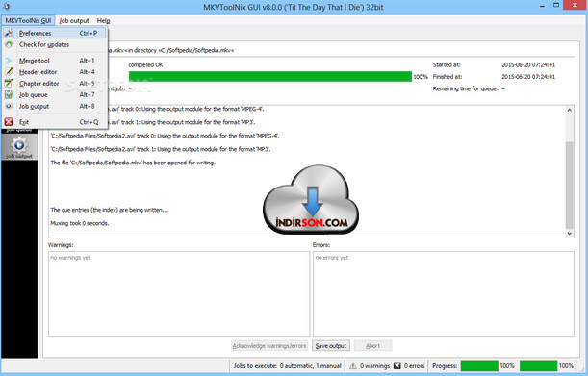Open the Help menu
The width and height of the screenshot is (588, 376).
104,20
